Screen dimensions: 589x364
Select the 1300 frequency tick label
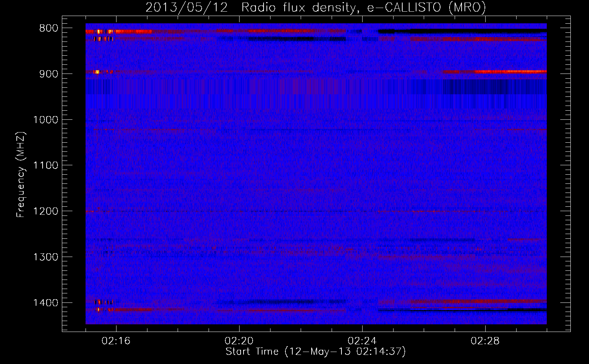pos(46,257)
